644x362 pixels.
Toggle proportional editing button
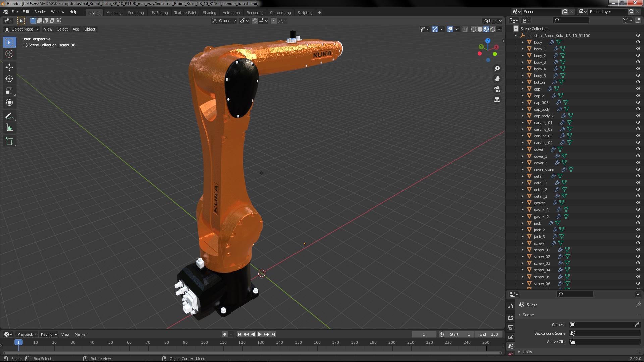[x=274, y=21]
